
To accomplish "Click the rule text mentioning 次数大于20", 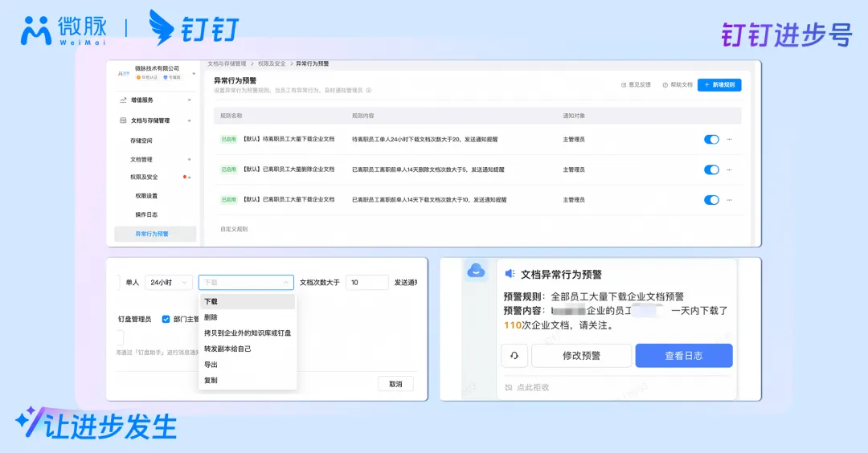I will 424,140.
